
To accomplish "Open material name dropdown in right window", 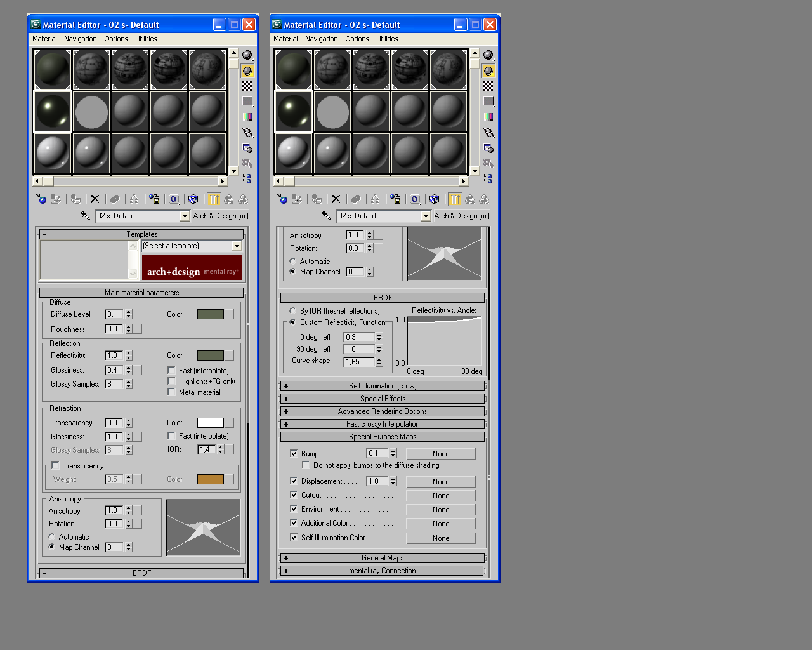I will [426, 216].
